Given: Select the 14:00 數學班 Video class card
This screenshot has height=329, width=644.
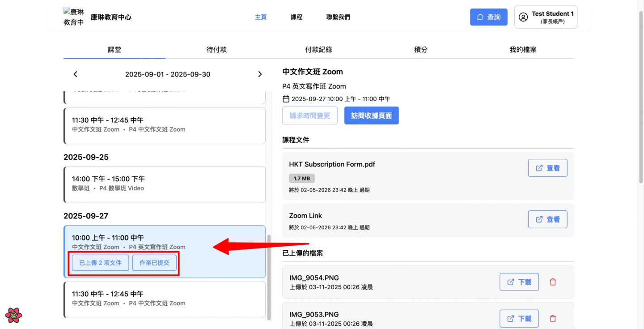Looking at the screenshot, I should [x=165, y=184].
